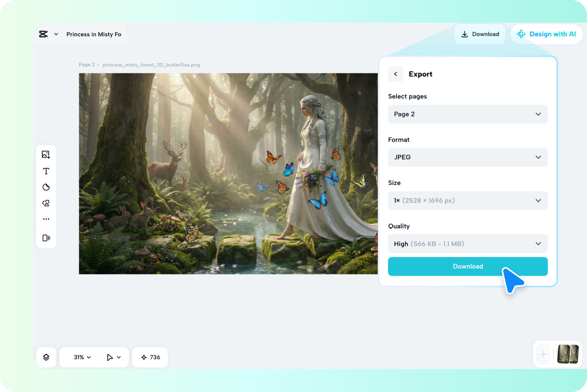Select the add image tool in sidebar
The image size is (587, 392).
click(x=46, y=155)
